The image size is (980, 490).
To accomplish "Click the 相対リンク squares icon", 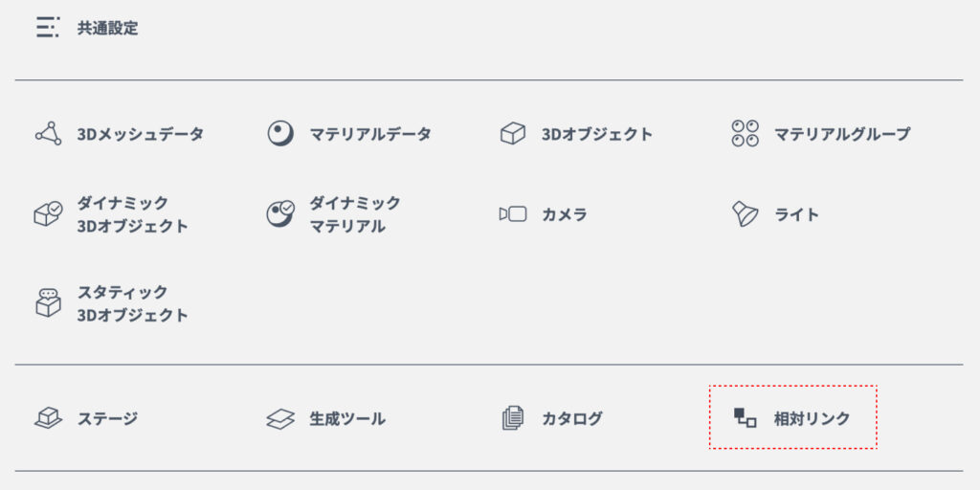I will point(745,417).
